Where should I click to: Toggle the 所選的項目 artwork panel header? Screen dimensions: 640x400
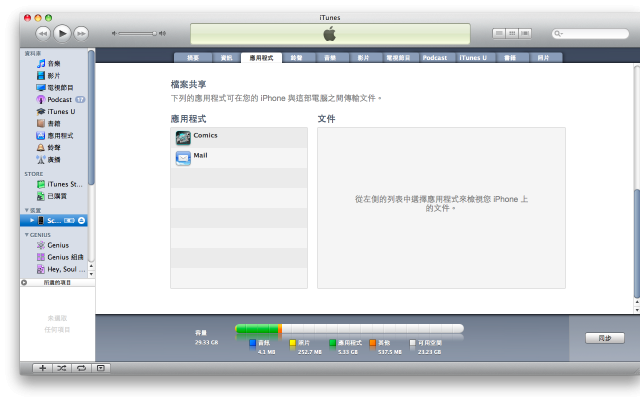(x=57, y=282)
